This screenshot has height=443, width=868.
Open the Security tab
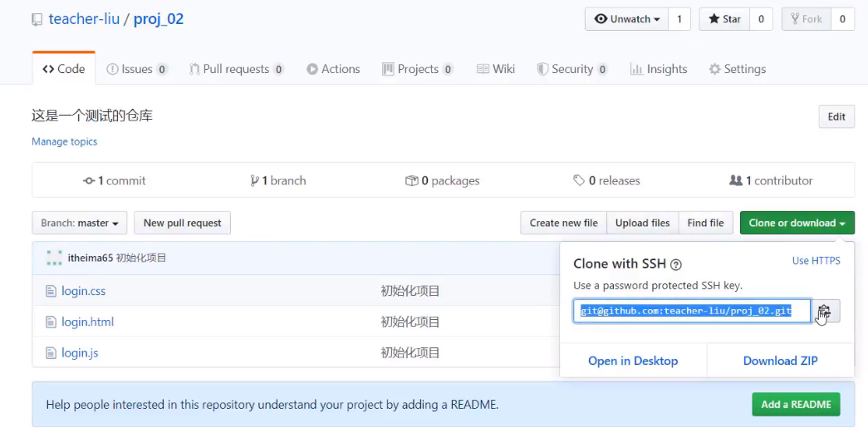tap(571, 69)
